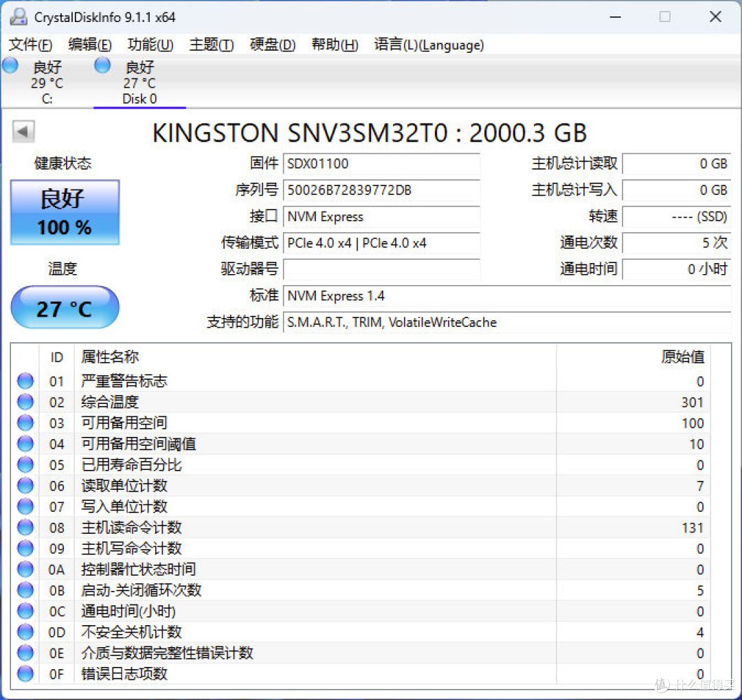The height and width of the screenshot is (700, 742).
Task: Click the Disk 0 status orb
Action: coord(102,65)
